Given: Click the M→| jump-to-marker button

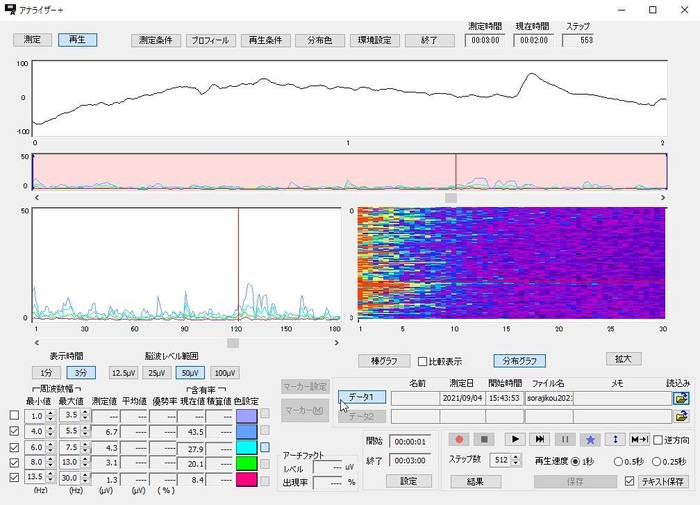Looking at the screenshot, I should (x=641, y=439).
